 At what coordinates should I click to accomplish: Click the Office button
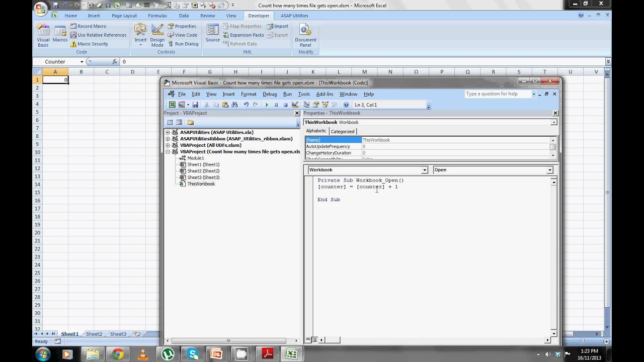tap(41, 9)
